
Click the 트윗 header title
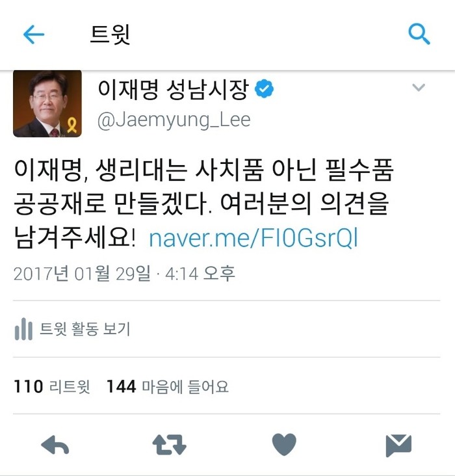point(110,34)
